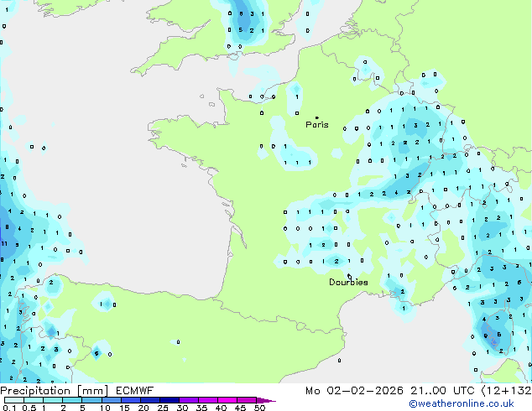This screenshot has width=532, height=411.
Task: Click the 'Mo 02-02-2026 21:00 UTC' timestamp
Action: (390, 391)
